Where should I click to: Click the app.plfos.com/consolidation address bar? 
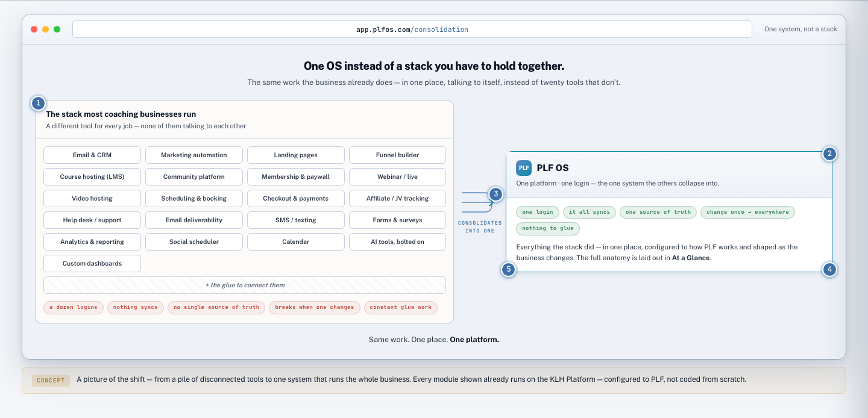(x=412, y=29)
